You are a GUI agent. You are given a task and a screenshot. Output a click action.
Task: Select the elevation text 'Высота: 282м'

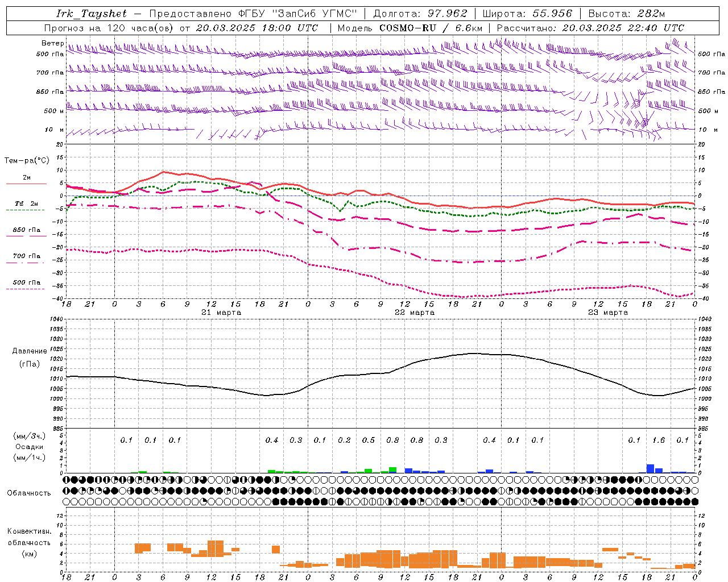click(626, 14)
